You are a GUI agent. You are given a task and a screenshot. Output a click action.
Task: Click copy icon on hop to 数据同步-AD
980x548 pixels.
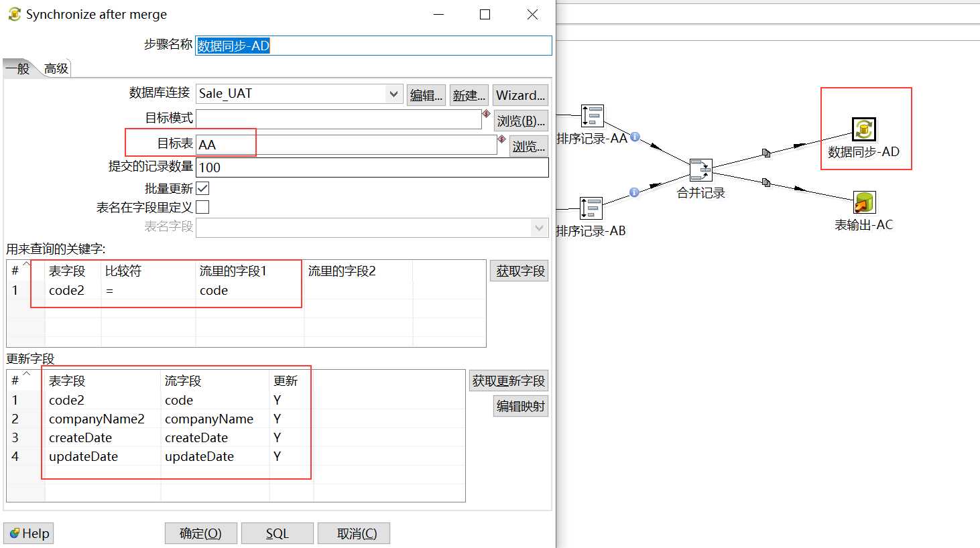(766, 153)
